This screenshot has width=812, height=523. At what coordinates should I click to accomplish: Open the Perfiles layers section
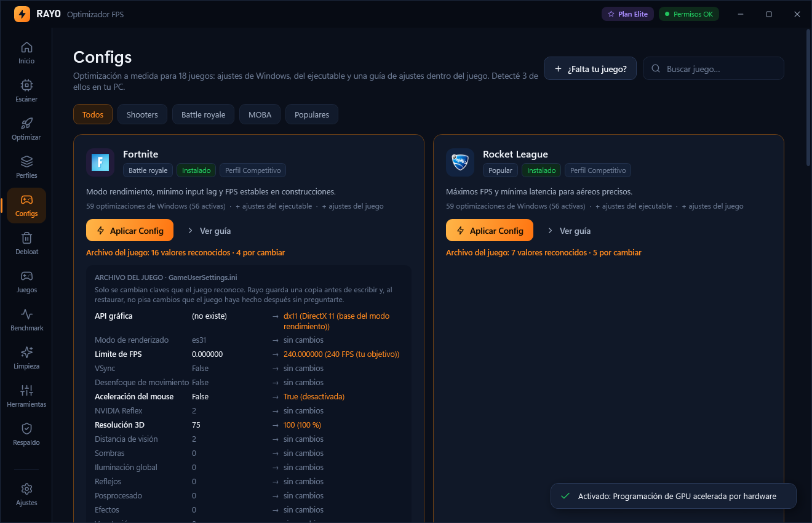[26, 167]
